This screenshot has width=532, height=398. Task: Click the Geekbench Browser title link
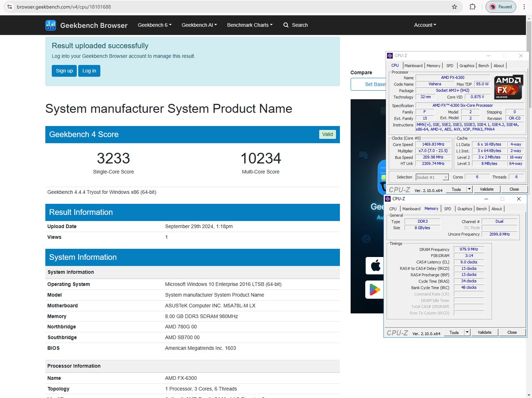pos(94,25)
